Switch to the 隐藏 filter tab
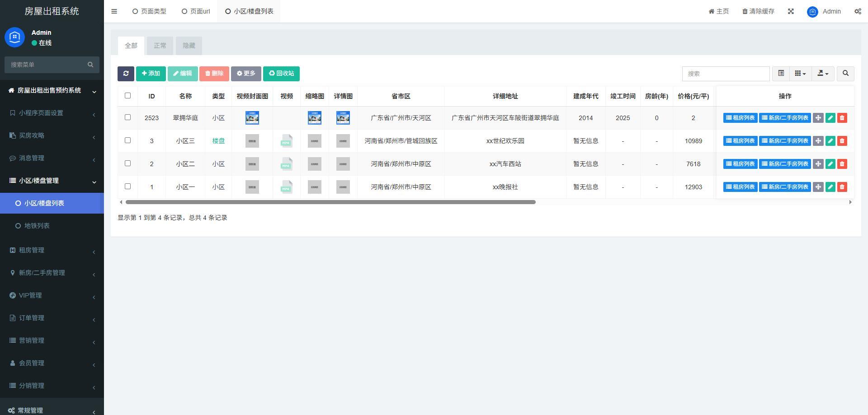This screenshot has width=868, height=415. coord(189,46)
